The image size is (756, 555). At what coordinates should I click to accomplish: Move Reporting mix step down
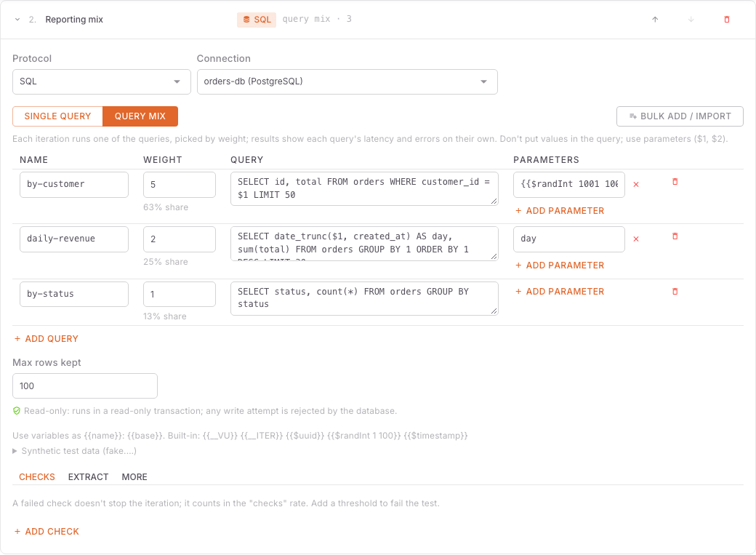point(691,20)
